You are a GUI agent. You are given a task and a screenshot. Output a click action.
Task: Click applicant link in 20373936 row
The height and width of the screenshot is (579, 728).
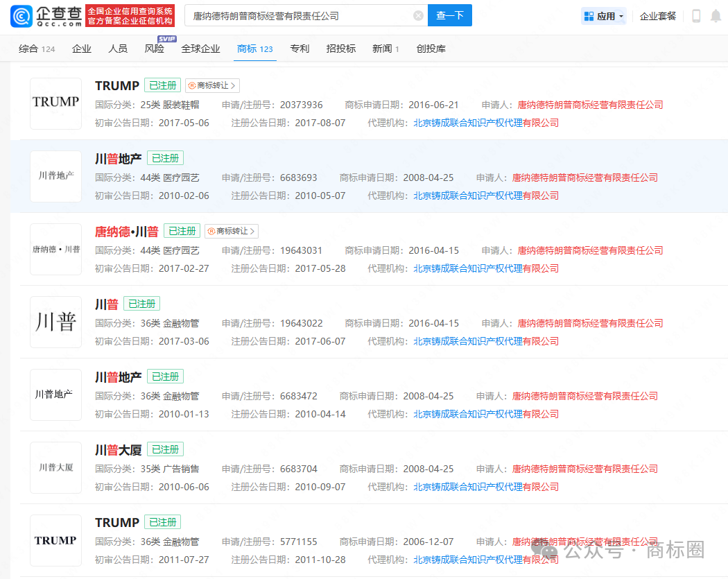point(590,105)
